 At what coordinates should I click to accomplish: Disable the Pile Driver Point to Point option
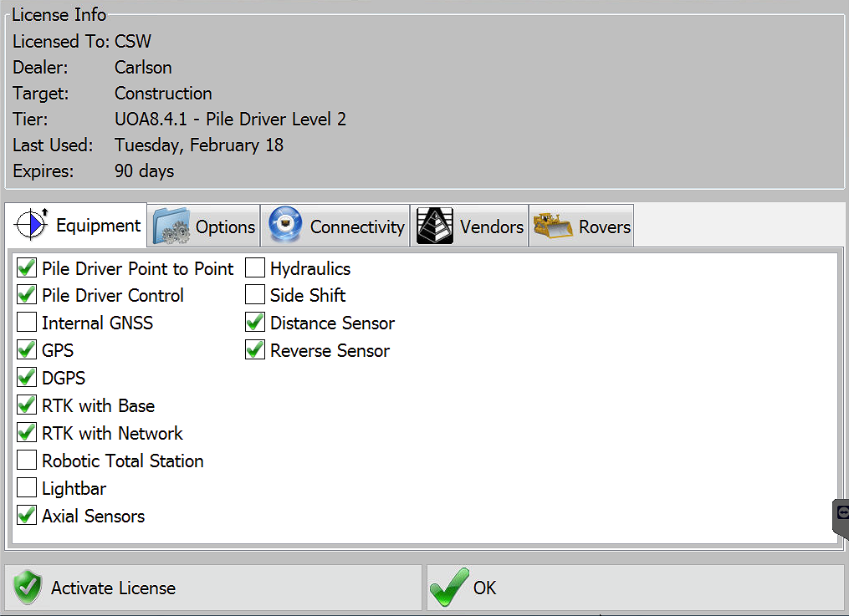[27, 267]
